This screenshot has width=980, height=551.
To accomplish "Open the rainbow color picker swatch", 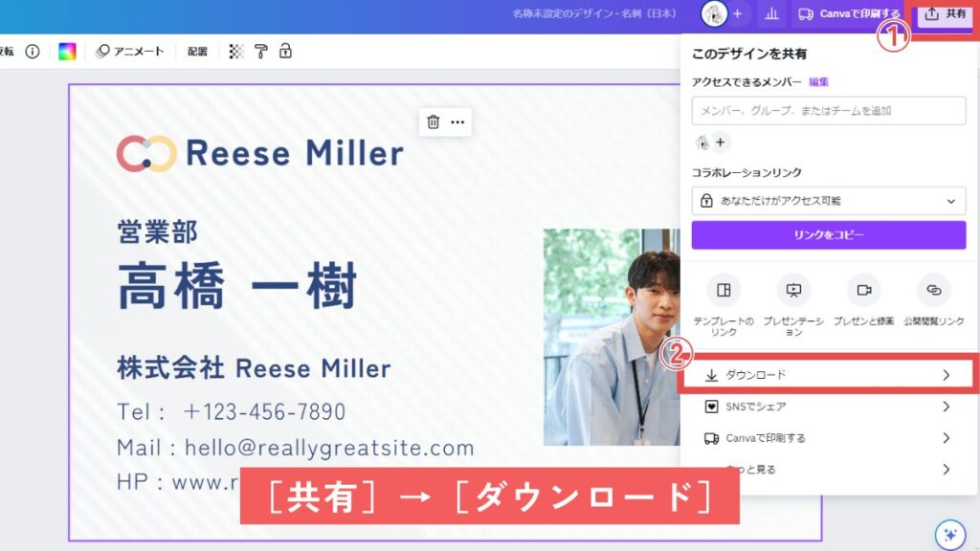I will (67, 52).
